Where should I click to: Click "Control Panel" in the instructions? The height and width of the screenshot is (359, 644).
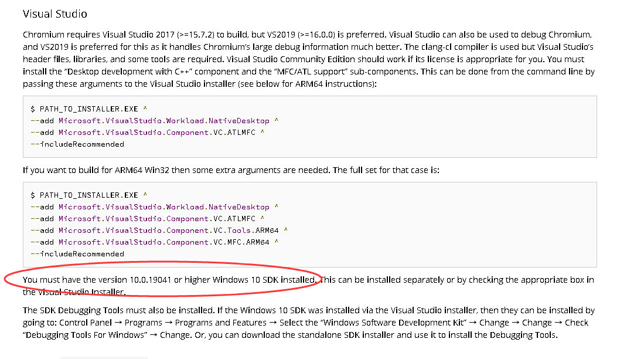[x=86, y=323]
